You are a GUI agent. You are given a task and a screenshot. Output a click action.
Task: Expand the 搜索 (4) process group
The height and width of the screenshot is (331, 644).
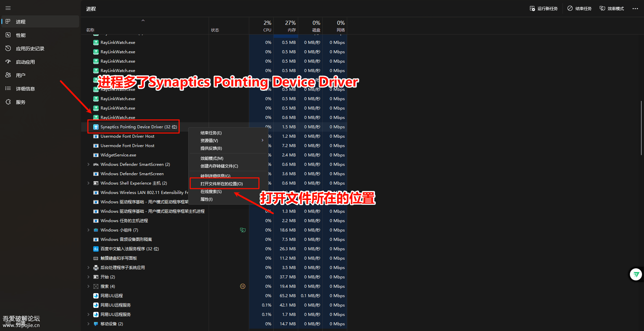(x=88, y=286)
